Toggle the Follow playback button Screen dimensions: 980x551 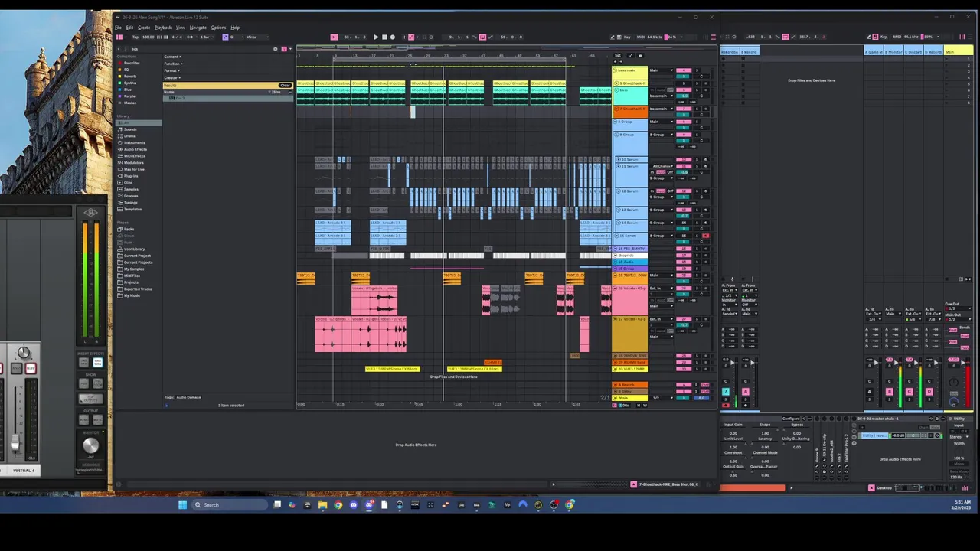click(x=334, y=37)
